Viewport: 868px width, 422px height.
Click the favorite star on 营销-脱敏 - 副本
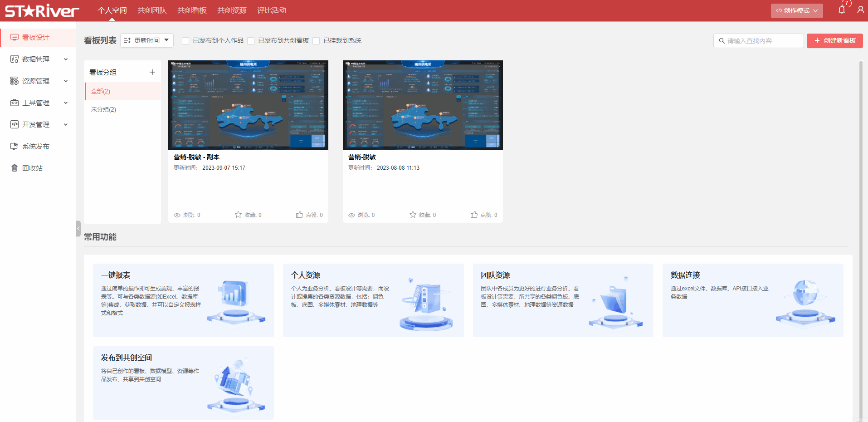click(238, 215)
